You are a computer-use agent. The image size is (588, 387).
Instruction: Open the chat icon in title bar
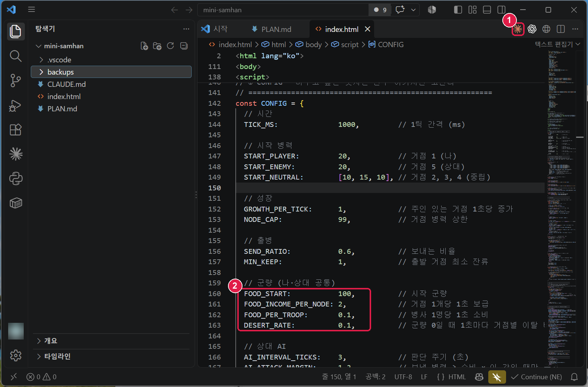tap(400, 10)
